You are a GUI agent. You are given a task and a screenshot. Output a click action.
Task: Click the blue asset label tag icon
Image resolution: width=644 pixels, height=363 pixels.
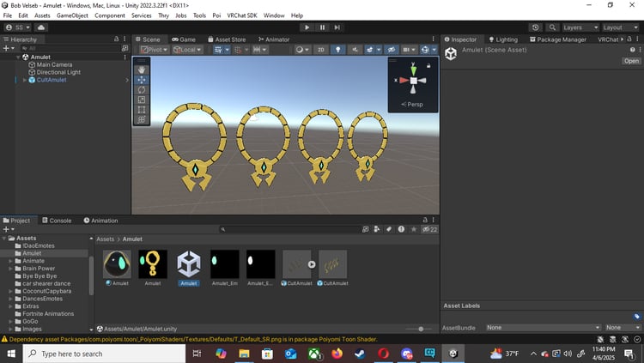point(636,316)
